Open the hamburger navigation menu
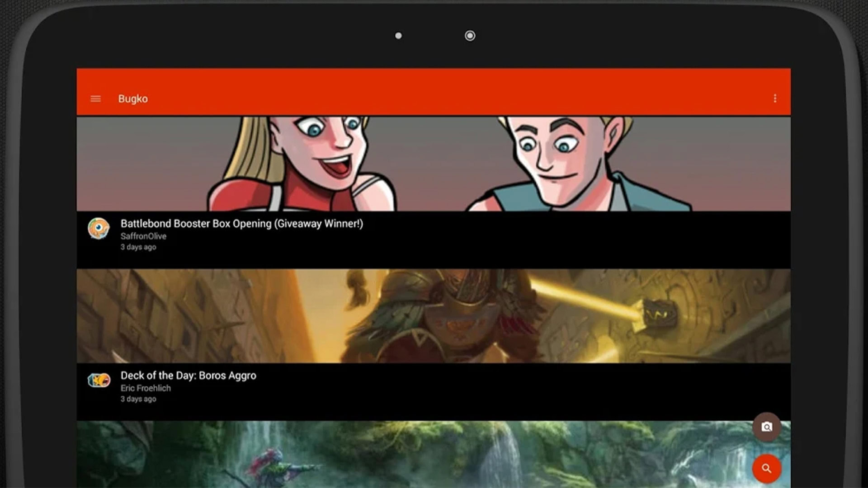 tap(95, 99)
